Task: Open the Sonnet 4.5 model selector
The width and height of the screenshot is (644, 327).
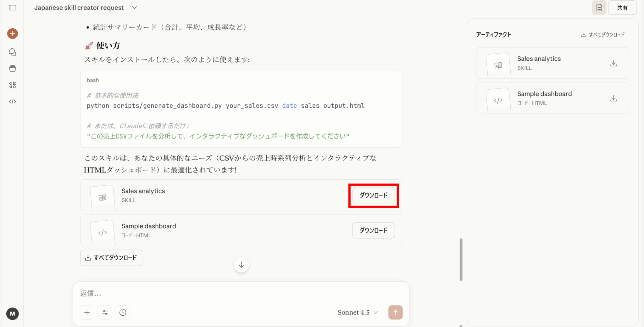Action: [358, 313]
